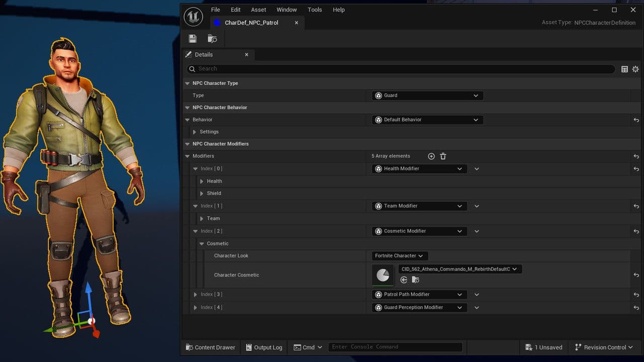The width and height of the screenshot is (644, 362).
Task: Click the Save asset floppy disk icon
Action: 192,39
